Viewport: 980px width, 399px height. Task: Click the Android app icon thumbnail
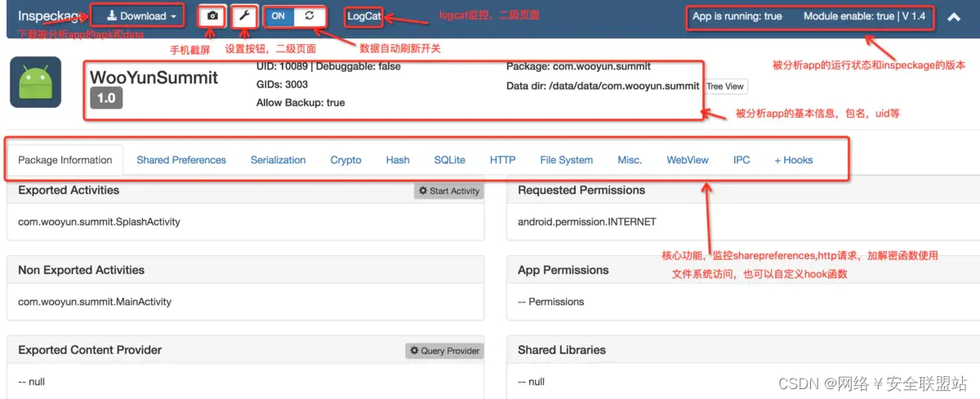[35, 82]
